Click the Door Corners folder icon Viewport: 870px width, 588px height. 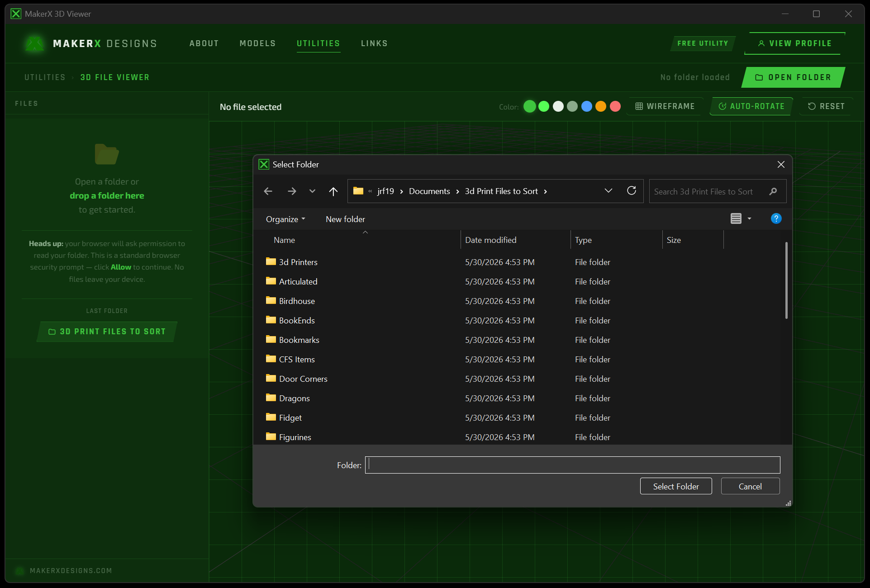click(x=271, y=378)
